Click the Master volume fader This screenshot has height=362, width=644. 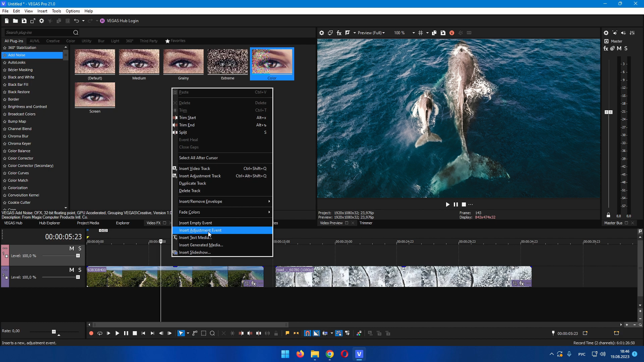[608, 112]
